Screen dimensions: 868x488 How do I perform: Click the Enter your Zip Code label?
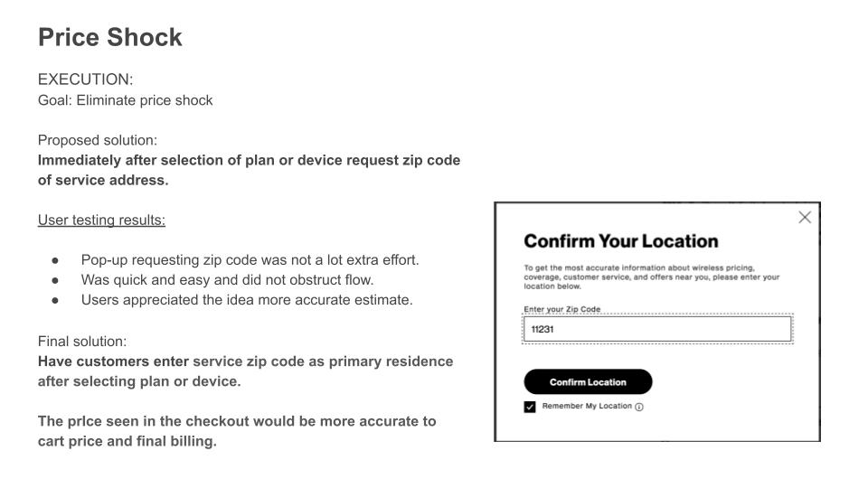(x=561, y=309)
